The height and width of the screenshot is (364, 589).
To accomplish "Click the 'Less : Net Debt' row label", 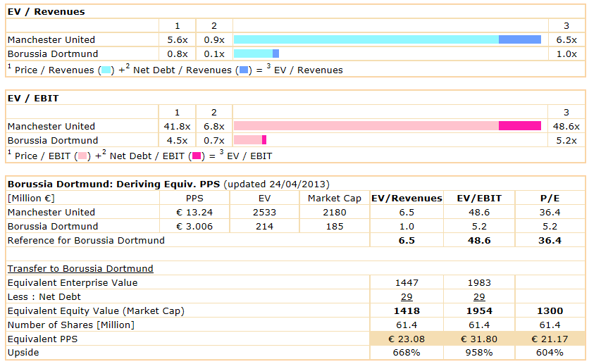I will (44, 297).
